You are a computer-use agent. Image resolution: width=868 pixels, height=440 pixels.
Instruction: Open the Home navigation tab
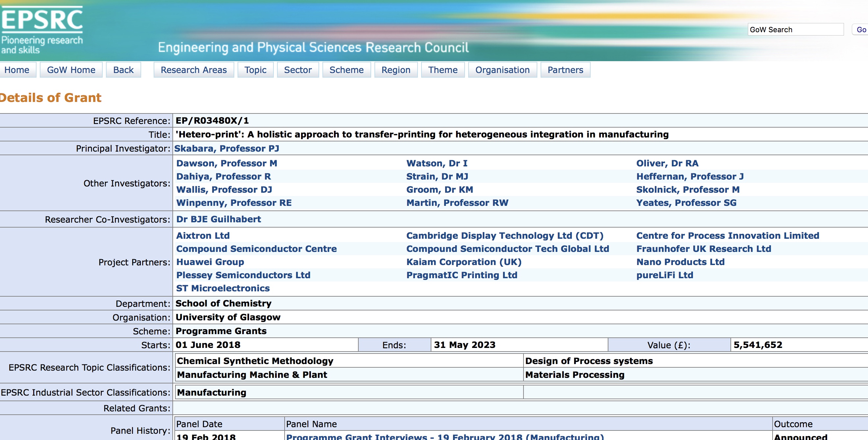tap(17, 70)
